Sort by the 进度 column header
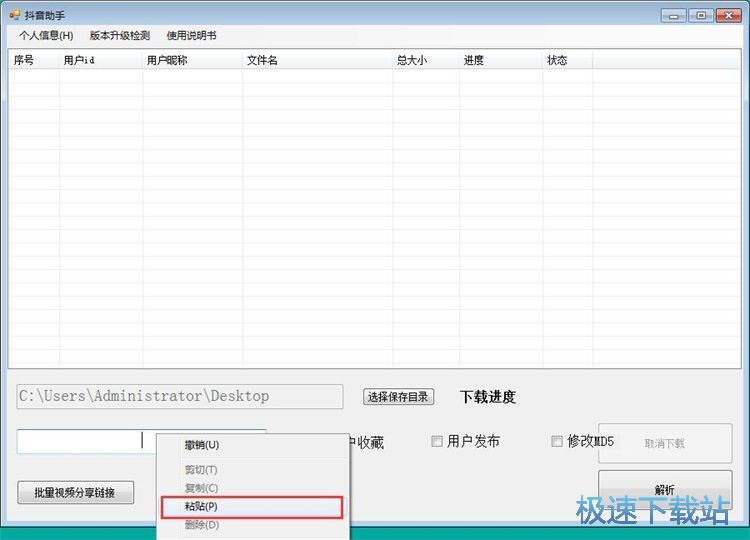 501,60
